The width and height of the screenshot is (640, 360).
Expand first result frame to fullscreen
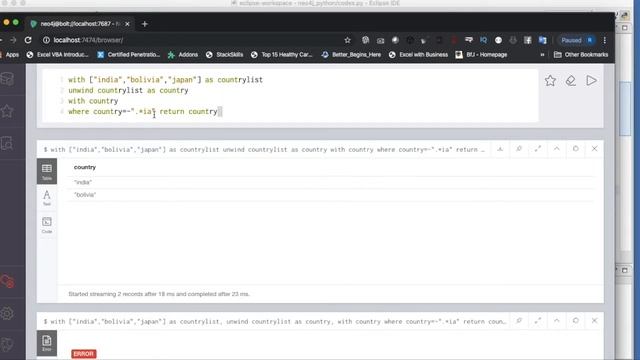point(538,149)
